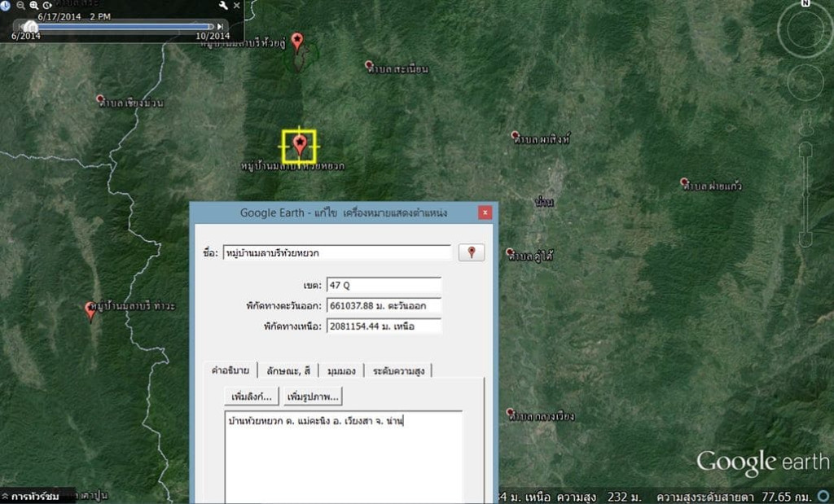
Task: Close the Google Earth placemark edit dialog
Action: click(485, 213)
